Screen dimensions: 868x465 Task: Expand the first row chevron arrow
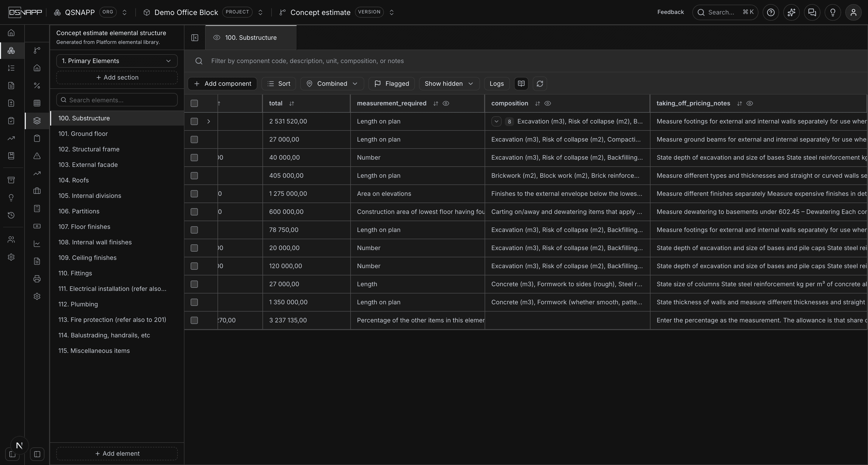(208, 121)
